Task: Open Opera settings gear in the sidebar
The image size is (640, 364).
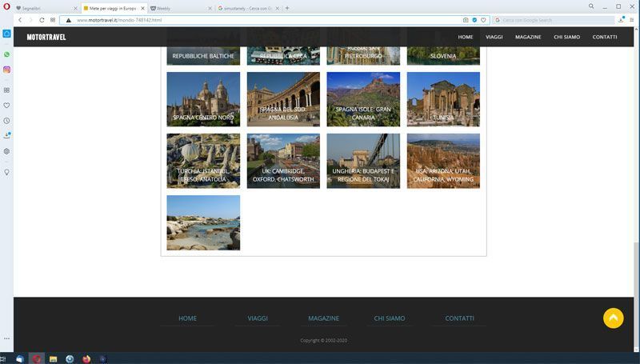Action: (6, 151)
